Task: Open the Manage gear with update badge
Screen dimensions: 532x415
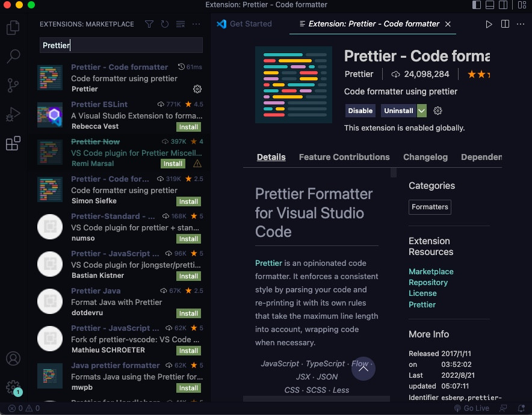Action: 13,387
